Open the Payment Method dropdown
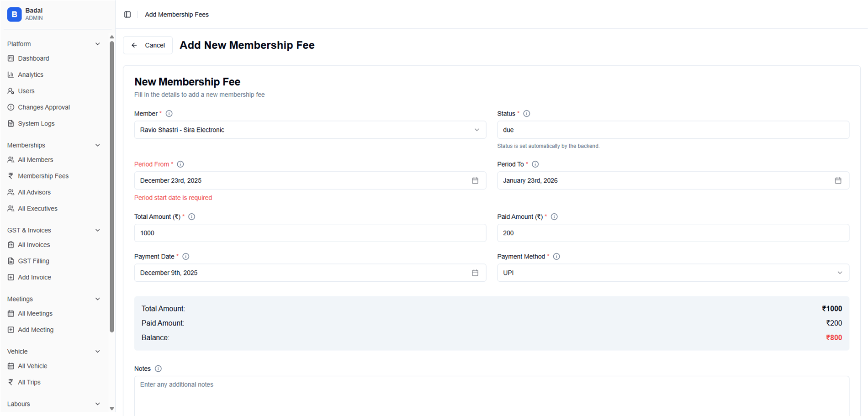Screen dimensions: 868x416 pos(673,273)
